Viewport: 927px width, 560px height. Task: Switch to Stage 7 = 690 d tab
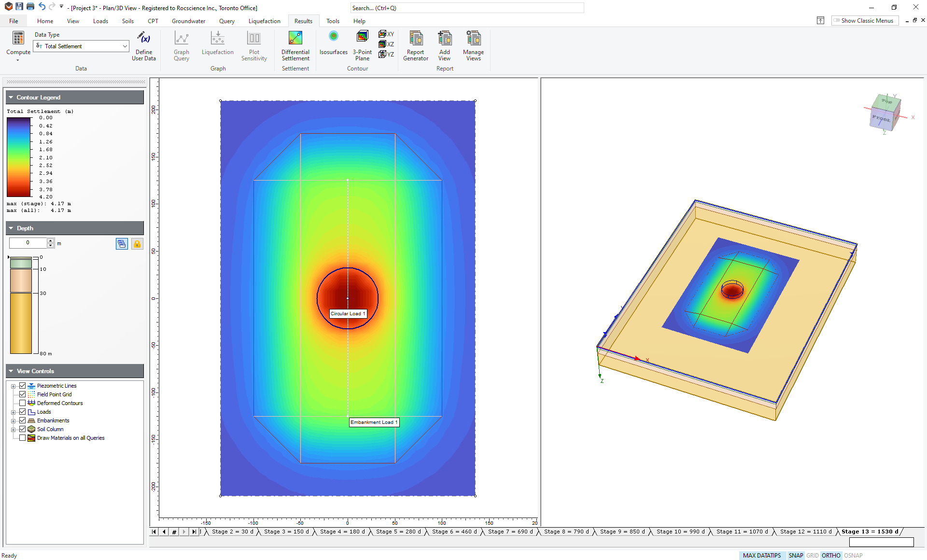[511, 532]
